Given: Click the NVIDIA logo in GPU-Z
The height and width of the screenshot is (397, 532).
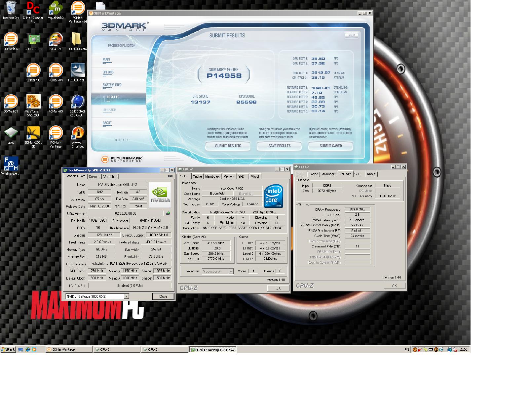Looking at the screenshot, I should click(x=160, y=195).
